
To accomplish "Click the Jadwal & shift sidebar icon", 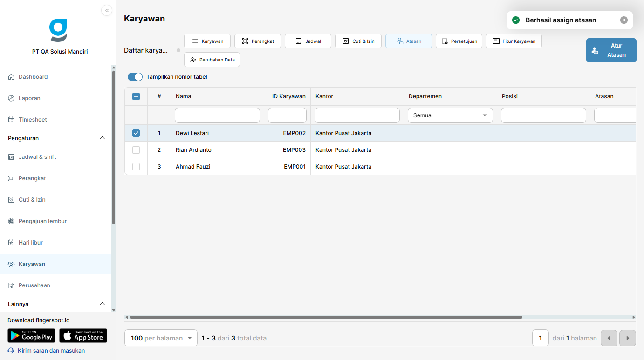I will tap(11, 157).
